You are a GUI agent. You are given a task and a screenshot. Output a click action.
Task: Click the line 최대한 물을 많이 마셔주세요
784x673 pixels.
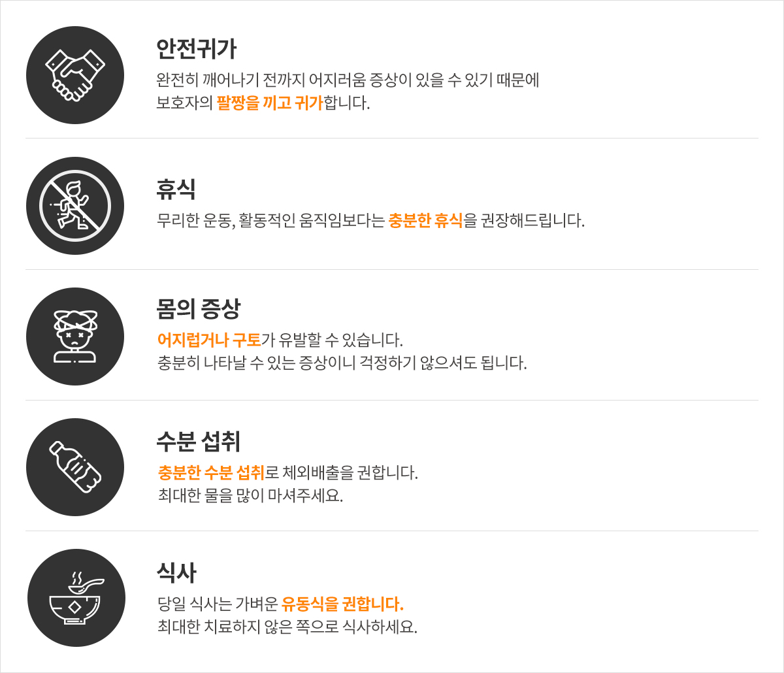click(250, 495)
